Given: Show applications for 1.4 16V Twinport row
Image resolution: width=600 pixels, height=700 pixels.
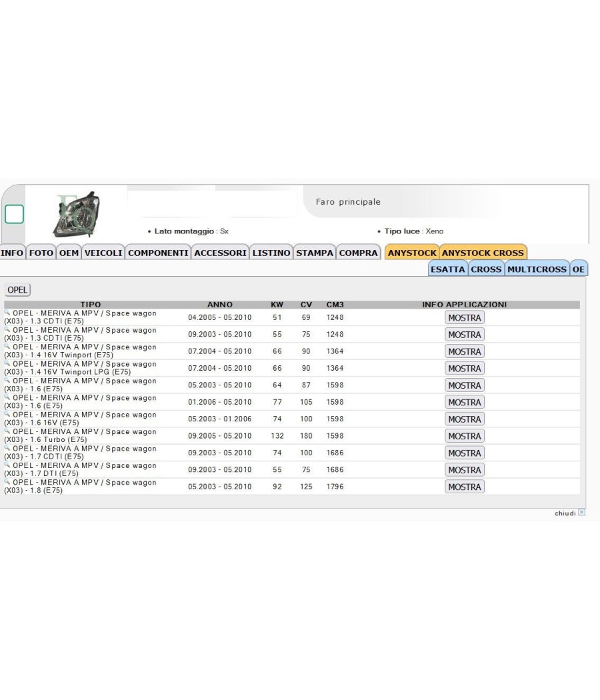Looking at the screenshot, I should (x=465, y=351).
